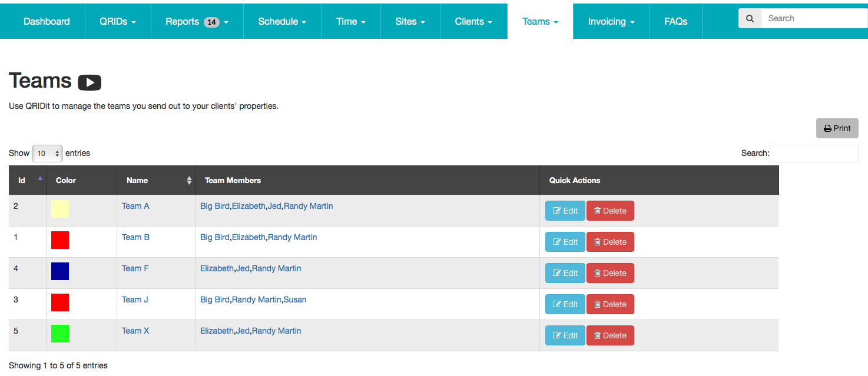Open the Team X link
The image size is (868, 376).
tap(135, 331)
